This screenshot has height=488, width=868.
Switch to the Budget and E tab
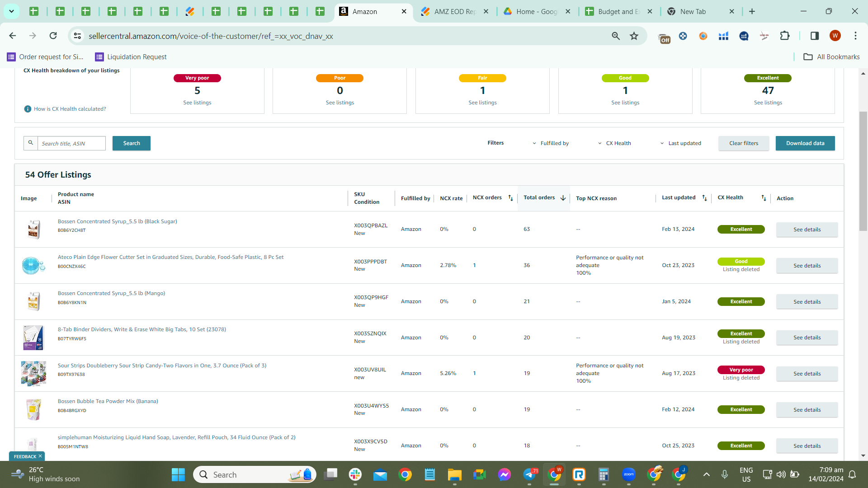(x=619, y=12)
